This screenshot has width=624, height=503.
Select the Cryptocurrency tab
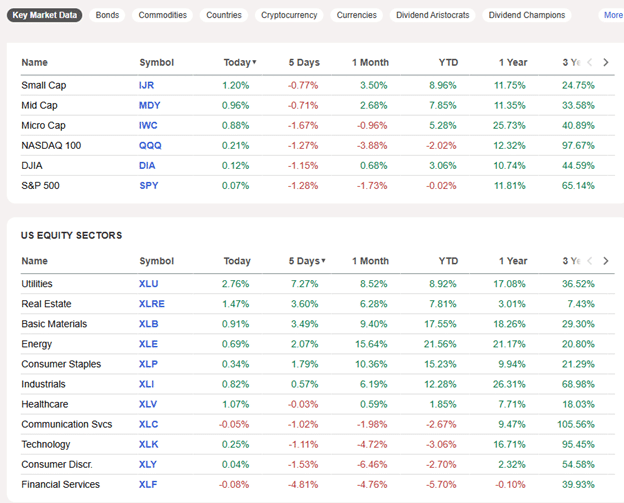pos(289,15)
